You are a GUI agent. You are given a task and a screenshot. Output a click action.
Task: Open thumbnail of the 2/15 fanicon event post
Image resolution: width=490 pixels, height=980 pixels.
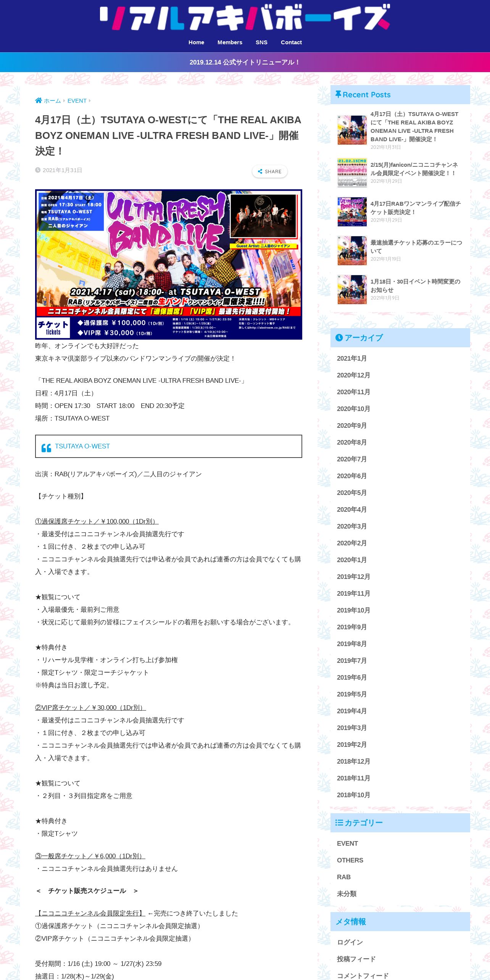352,173
